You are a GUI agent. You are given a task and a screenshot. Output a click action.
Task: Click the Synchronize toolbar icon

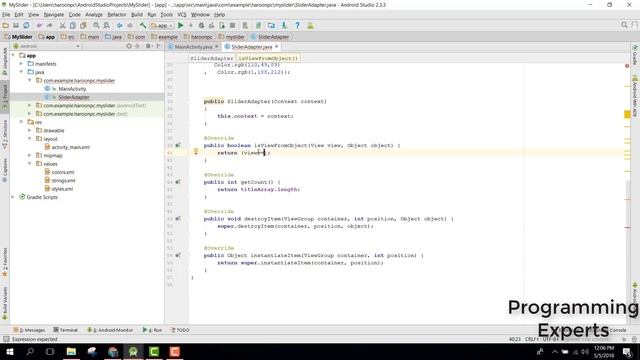pyautogui.click(x=27, y=25)
